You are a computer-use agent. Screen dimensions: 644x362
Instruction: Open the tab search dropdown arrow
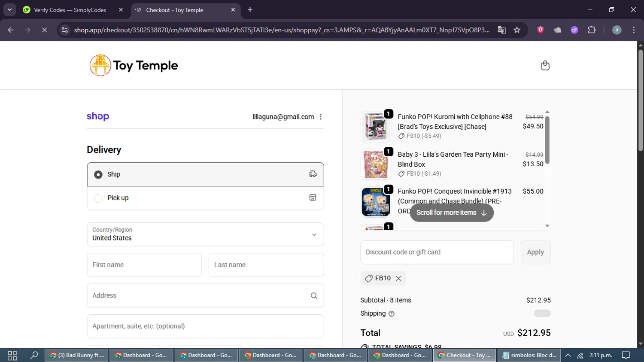pos(9,9)
